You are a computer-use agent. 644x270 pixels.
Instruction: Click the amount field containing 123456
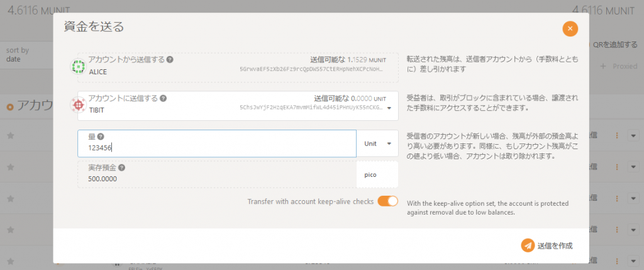pyautogui.click(x=217, y=147)
